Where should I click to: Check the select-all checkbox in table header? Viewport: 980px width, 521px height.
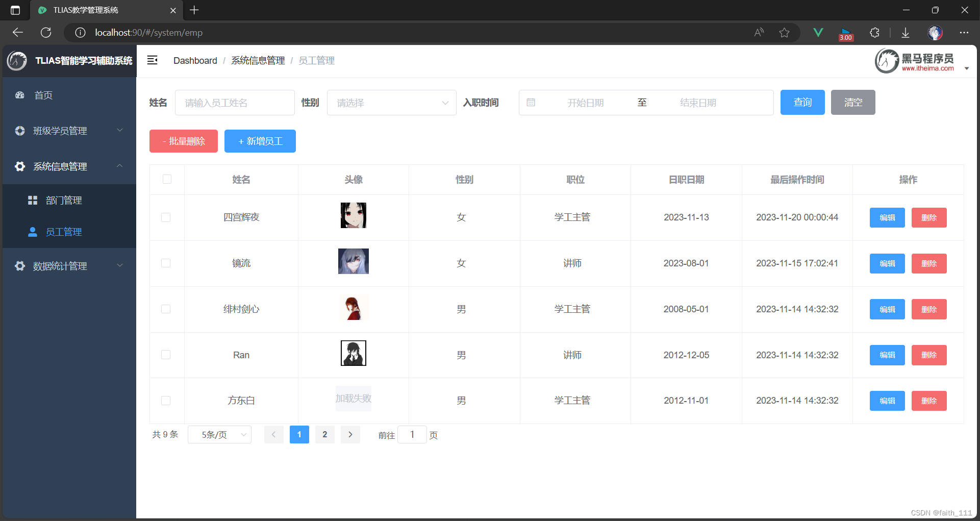(166, 179)
